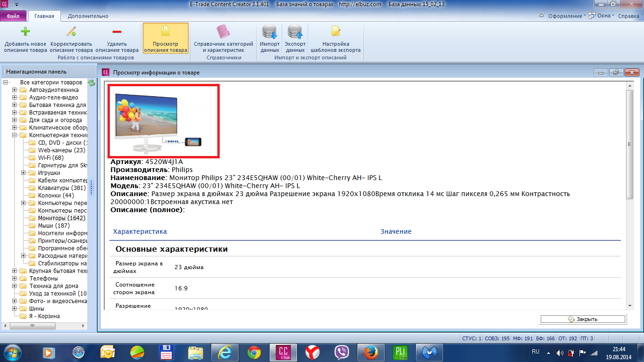Viewport: 644px width, 362px height.
Task: Open Firefox from the taskbar
Action: (x=371, y=353)
